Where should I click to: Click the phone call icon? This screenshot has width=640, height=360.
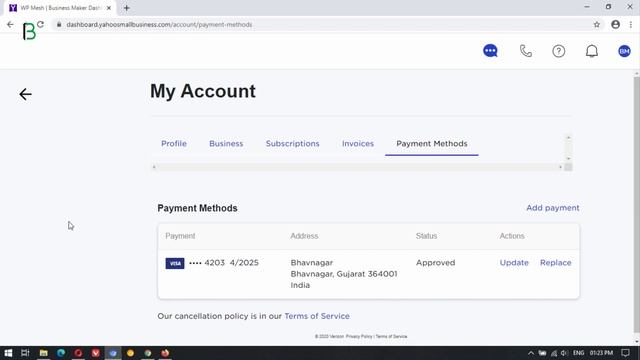tap(526, 51)
